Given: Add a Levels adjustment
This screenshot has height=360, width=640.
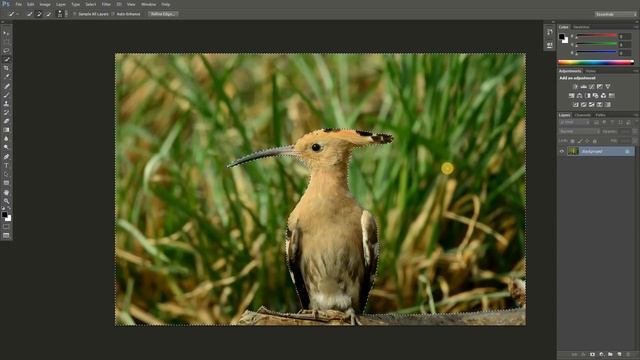Looking at the screenshot, I should pyautogui.click(x=583, y=87).
